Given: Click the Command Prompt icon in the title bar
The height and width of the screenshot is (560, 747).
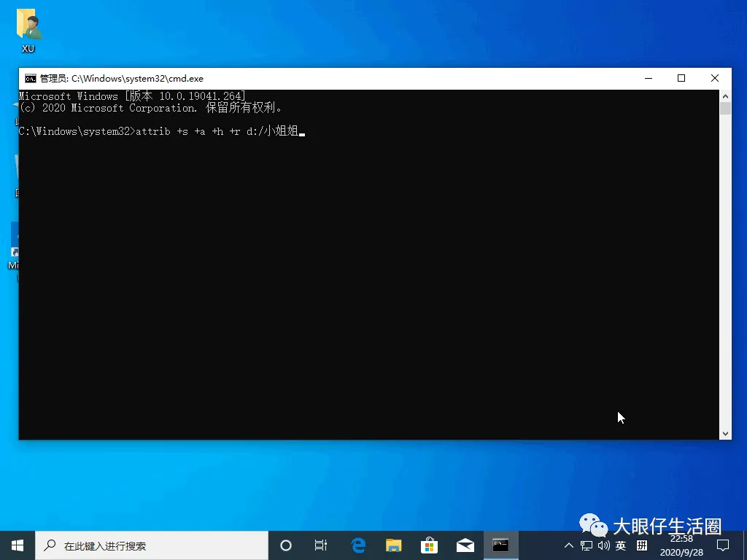Looking at the screenshot, I should pos(30,78).
